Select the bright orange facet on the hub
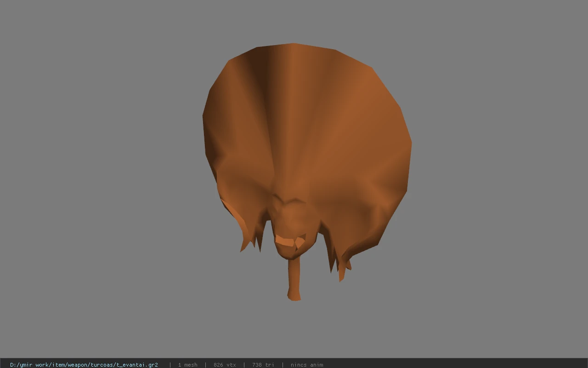Viewport: 588px width, 368px height. [285, 241]
